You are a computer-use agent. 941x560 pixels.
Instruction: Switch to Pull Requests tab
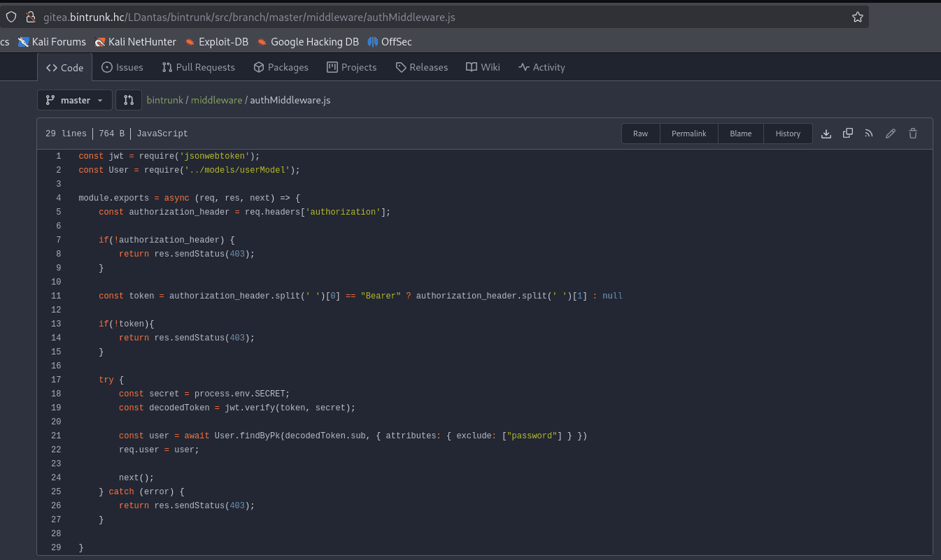(x=198, y=67)
